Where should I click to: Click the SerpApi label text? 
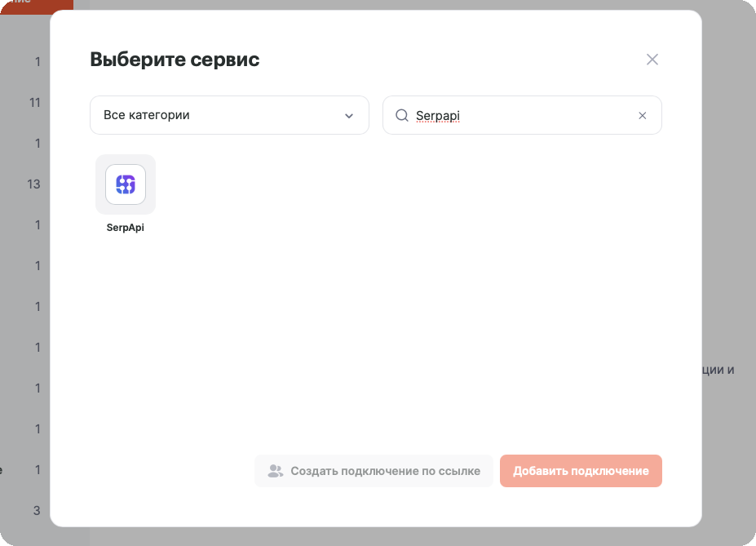pos(126,228)
